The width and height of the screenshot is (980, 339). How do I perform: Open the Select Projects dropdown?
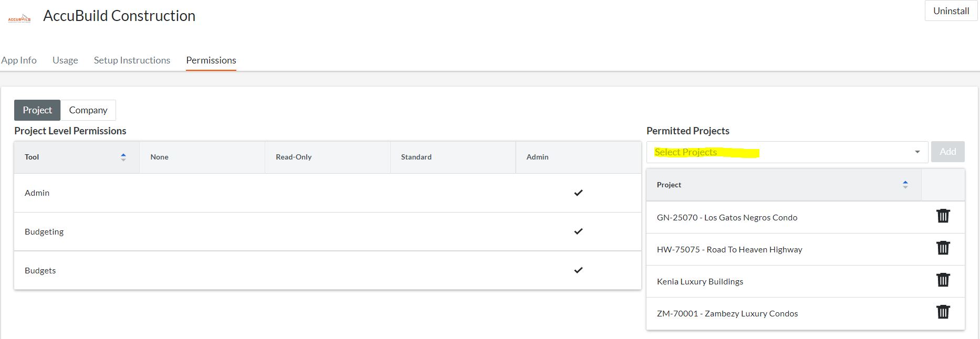pyautogui.click(x=787, y=152)
